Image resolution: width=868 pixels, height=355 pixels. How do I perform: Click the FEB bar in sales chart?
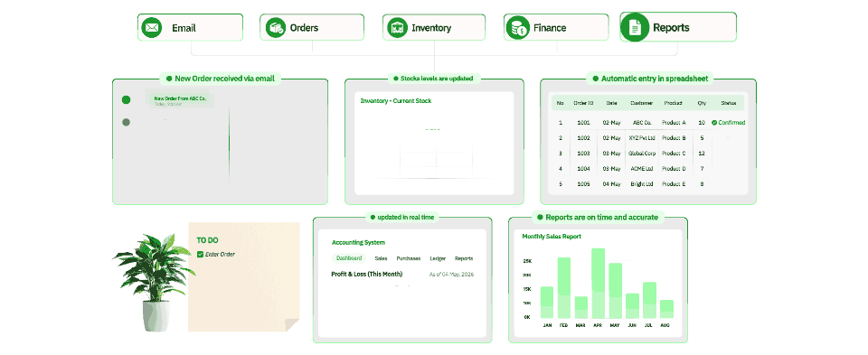564,287
